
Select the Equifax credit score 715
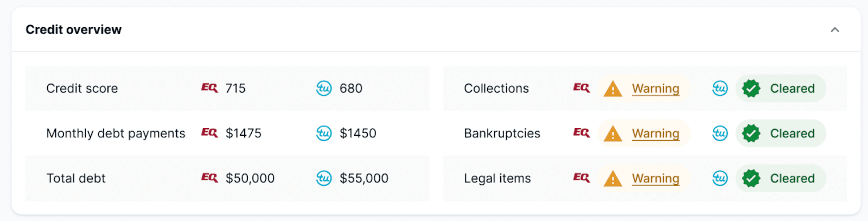[x=235, y=89]
